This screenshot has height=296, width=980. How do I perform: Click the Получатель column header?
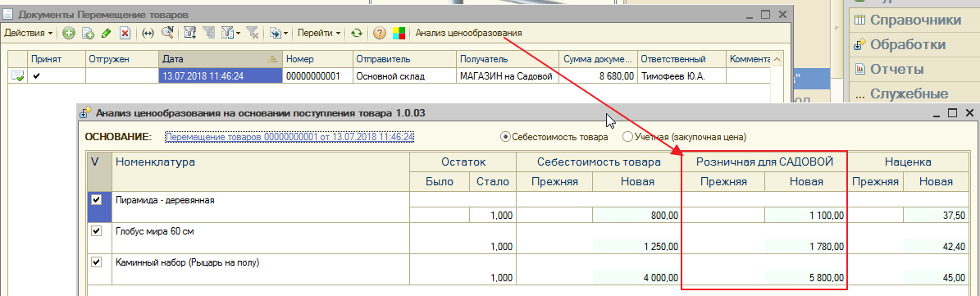[x=508, y=59]
